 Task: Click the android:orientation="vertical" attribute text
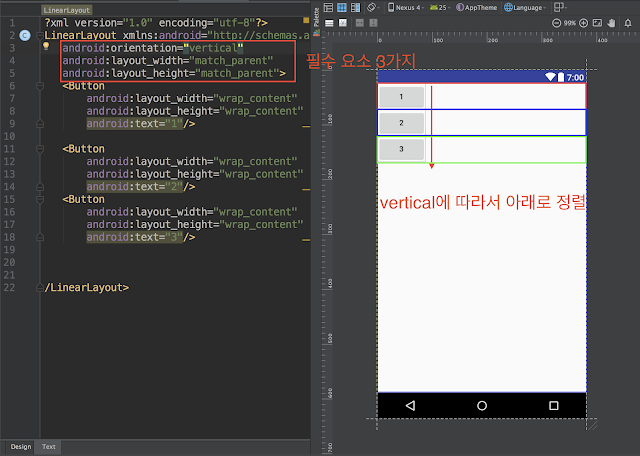coord(153,48)
